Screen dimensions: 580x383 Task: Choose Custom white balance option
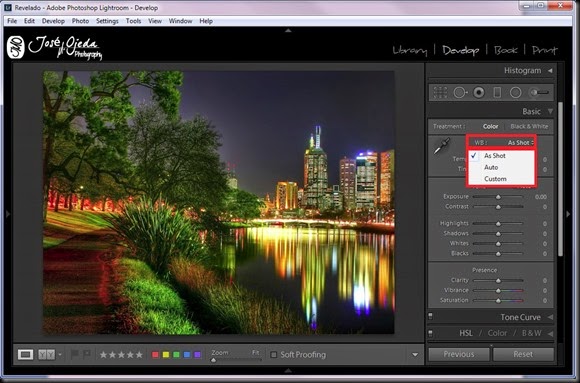[495, 179]
